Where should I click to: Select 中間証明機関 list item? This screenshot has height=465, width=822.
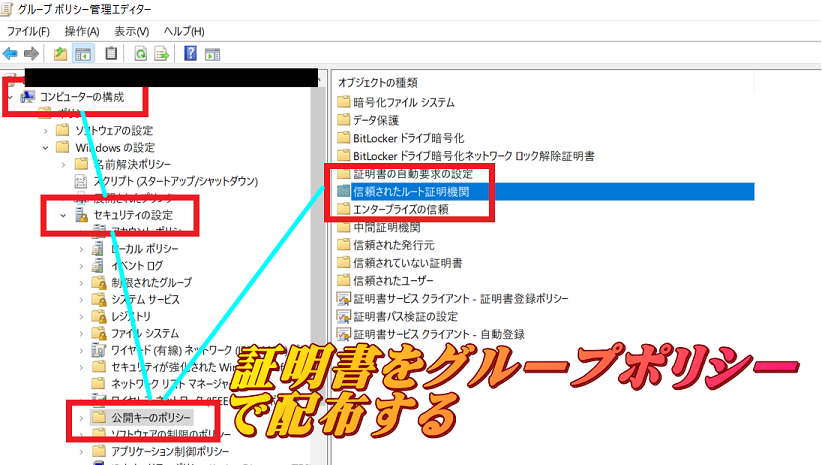[386, 227]
